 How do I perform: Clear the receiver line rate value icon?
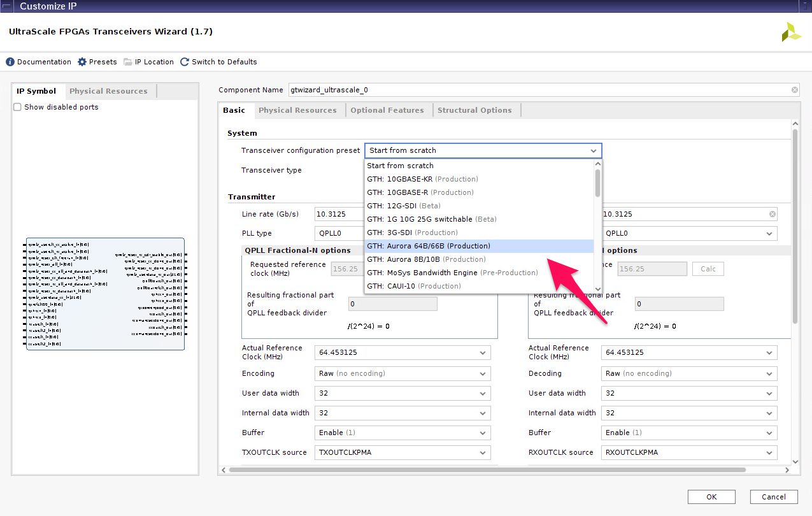[x=773, y=214]
